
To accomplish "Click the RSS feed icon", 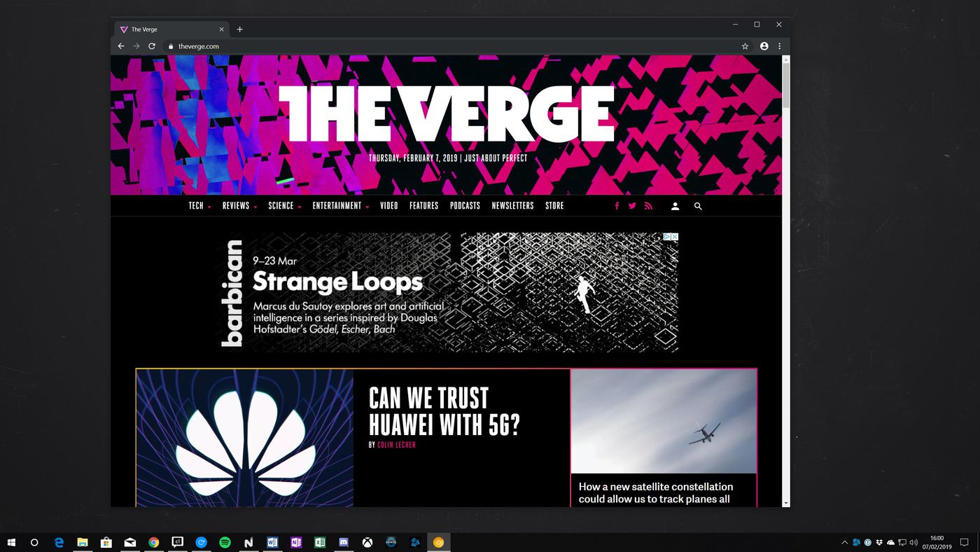I will pyautogui.click(x=648, y=206).
